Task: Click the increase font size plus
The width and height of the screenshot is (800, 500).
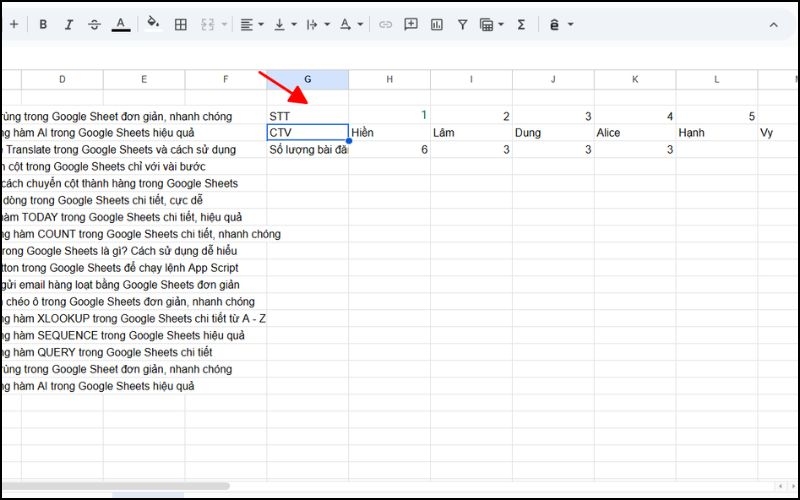Action: coord(14,25)
